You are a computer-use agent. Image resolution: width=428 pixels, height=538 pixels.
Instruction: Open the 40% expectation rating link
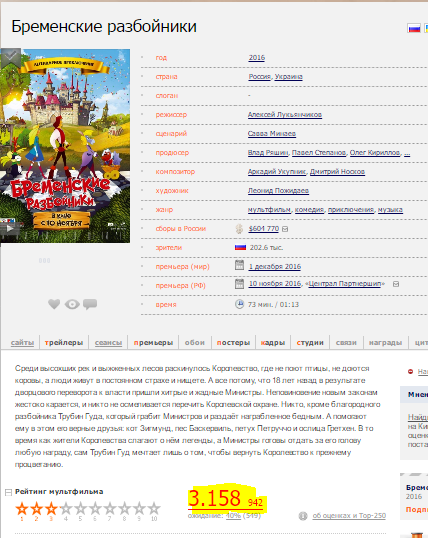233,515
